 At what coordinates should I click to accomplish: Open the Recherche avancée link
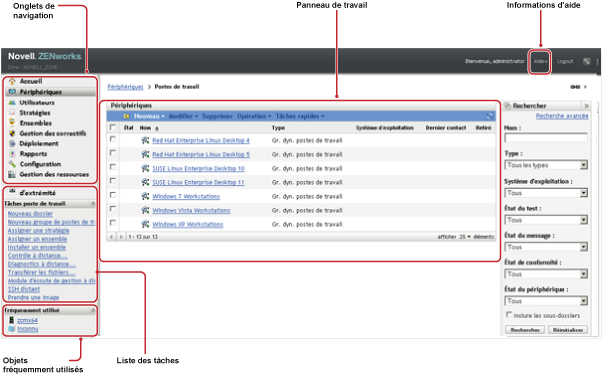click(x=562, y=116)
